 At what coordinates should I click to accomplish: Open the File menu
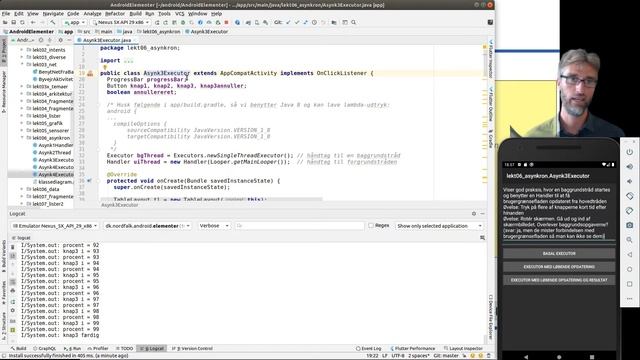click(6, 13)
